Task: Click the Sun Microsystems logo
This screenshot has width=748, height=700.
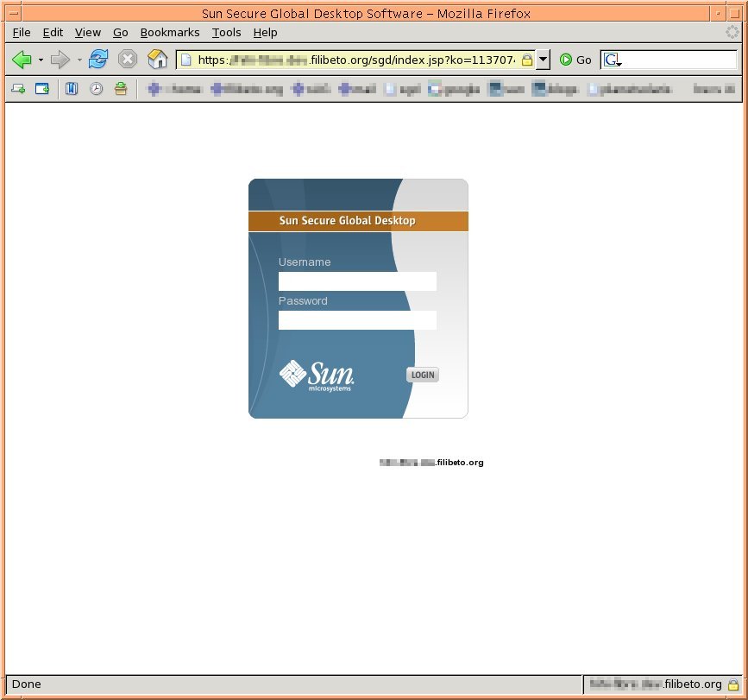Action: click(317, 375)
